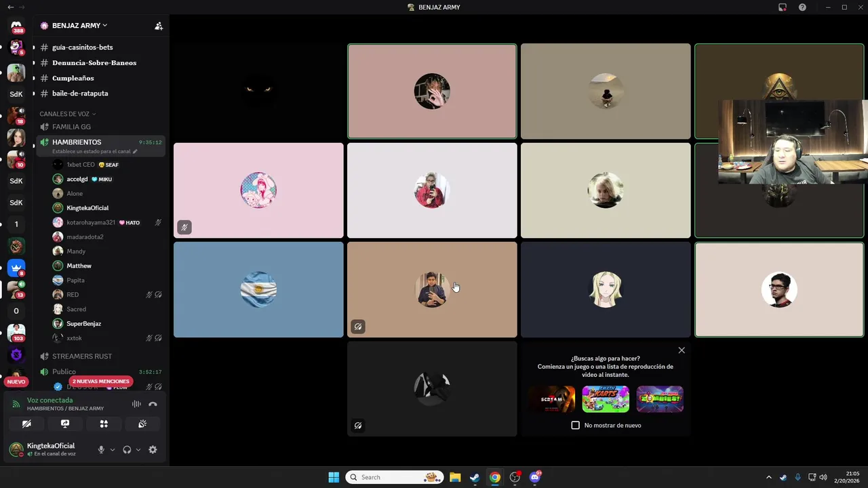The width and height of the screenshot is (868, 488).
Task: Toggle noise suppression waveform icon
Action: point(136,404)
